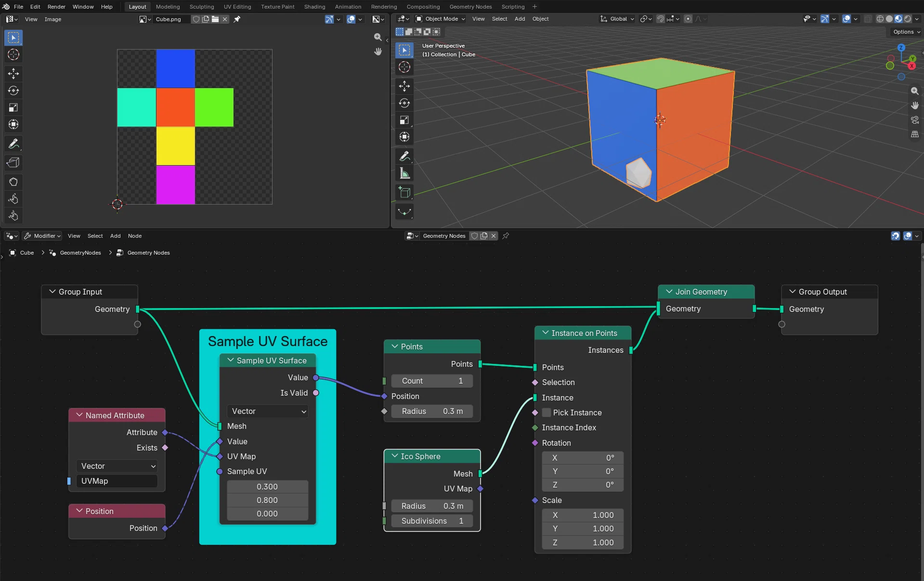The width and height of the screenshot is (924, 581).
Task: Switch to rendered shading mode
Action: click(x=908, y=19)
